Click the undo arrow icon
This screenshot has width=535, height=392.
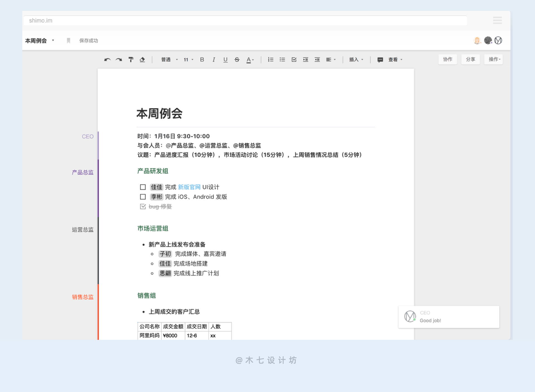pyautogui.click(x=107, y=60)
